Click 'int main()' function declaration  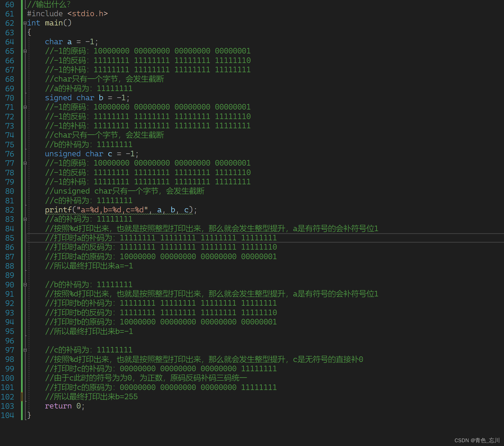pos(49,23)
